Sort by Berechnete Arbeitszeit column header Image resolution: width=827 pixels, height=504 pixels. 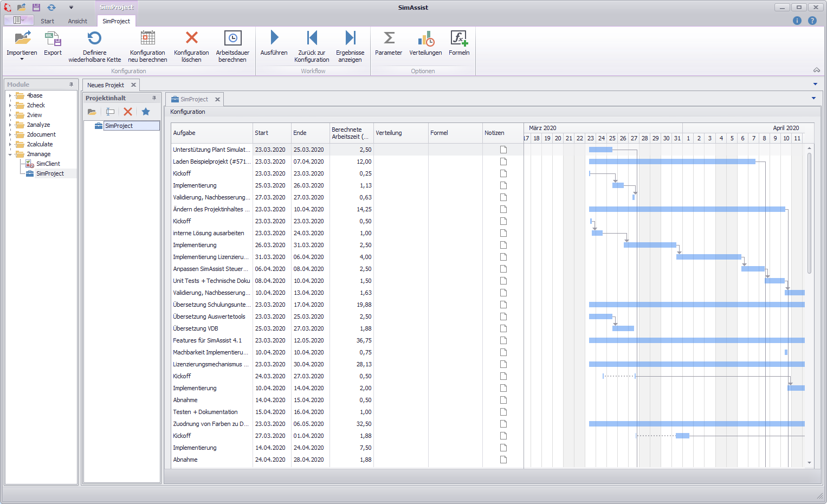(351, 133)
